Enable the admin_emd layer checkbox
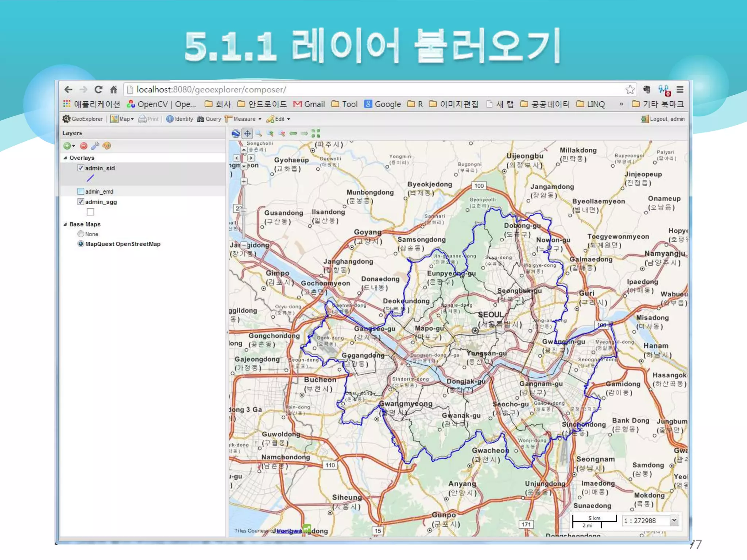The width and height of the screenshot is (747, 560). pyautogui.click(x=81, y=191)
